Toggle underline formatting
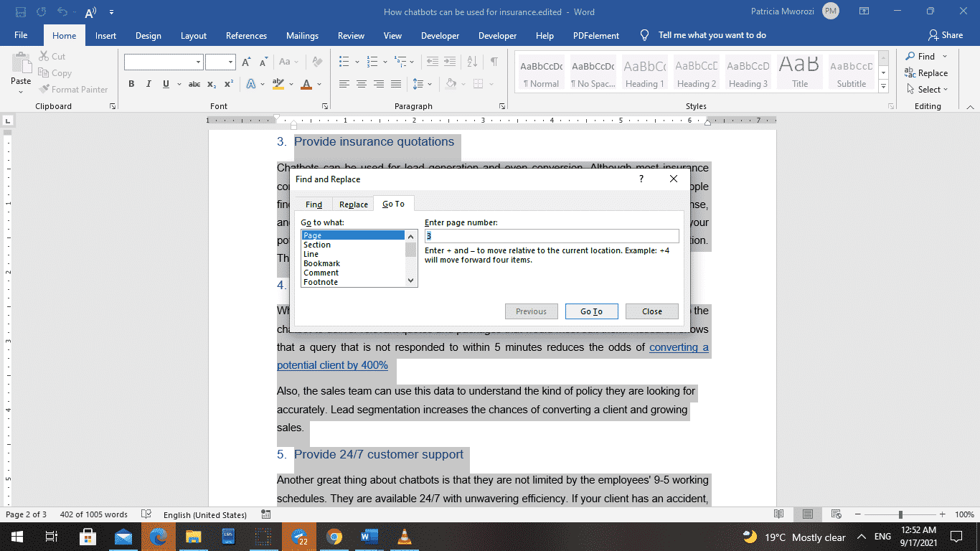Screen dimensions: 980x551 click(x=164, y=84)
